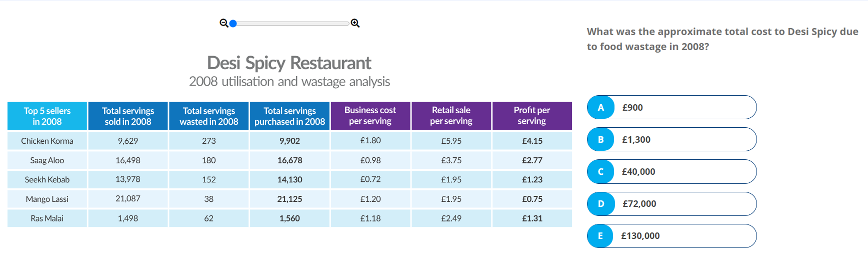Click the blue zoom slider handle
The image size is (868, 258).
tap(233, 23)
